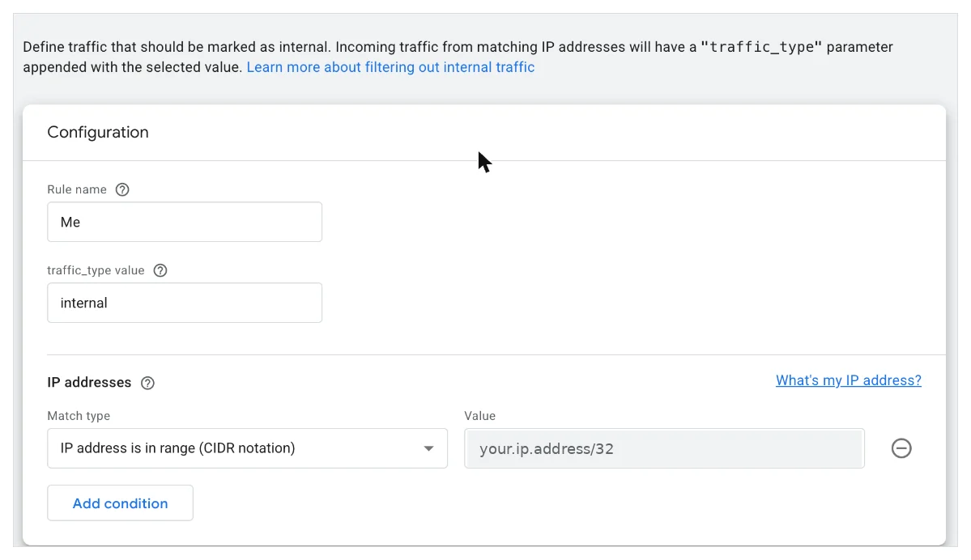971x560 pixels.
Task: Open Learn more about filtering out internal traffic
Action: pos(391,67)
